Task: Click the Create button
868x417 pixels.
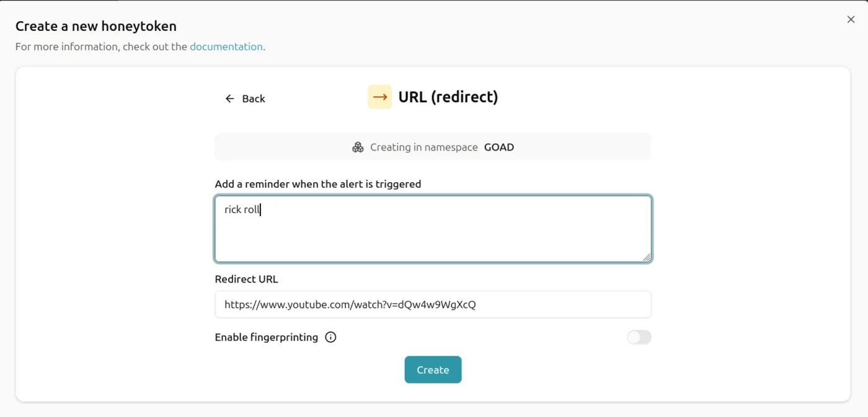Action: [x=433, y=369]
